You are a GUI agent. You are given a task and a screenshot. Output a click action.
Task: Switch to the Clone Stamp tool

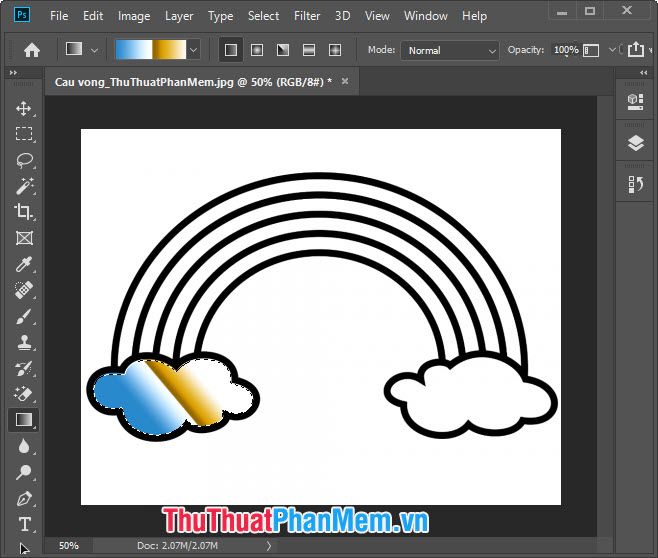pyautogui.click(x=24, y=342)
